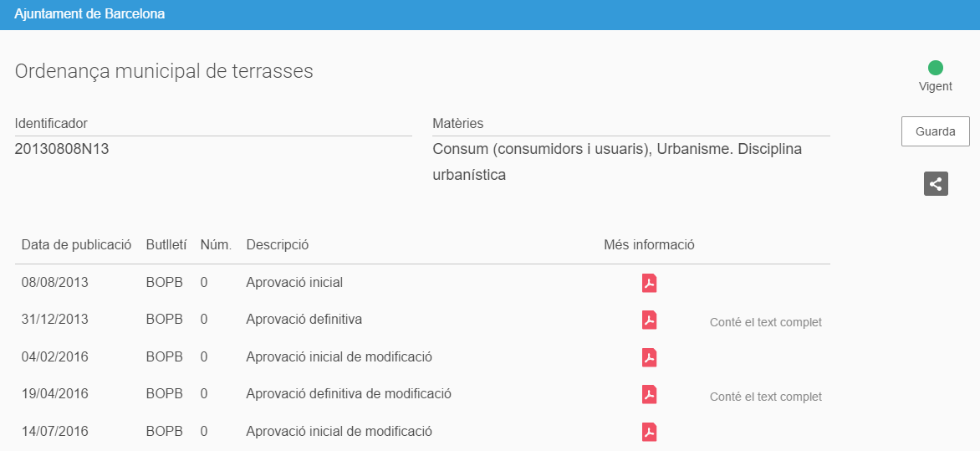This screenshot has height=451, width=980.
Task: Click the Ordenança municipal de terrasses title
Action: pyautogui.click(x=164, y=71)
